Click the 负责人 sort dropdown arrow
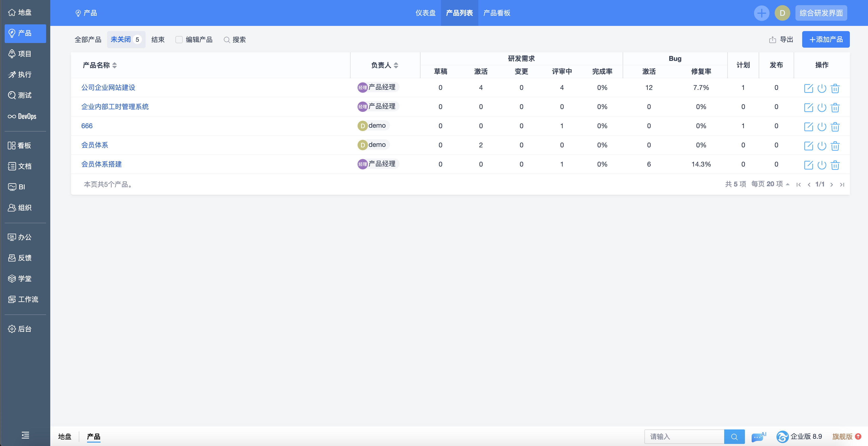This screenshot has width=868, height=446. [398, 65]
